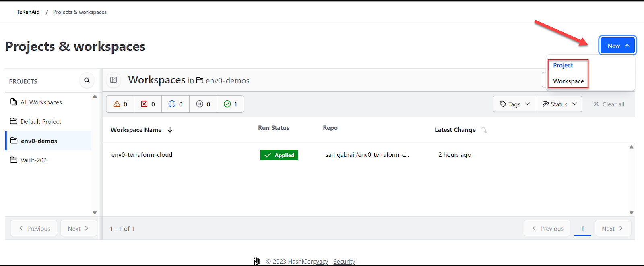Select env0-demos project in sidebar
The height and width of the screenshot is (266, 644).
(x=48, y=141)
